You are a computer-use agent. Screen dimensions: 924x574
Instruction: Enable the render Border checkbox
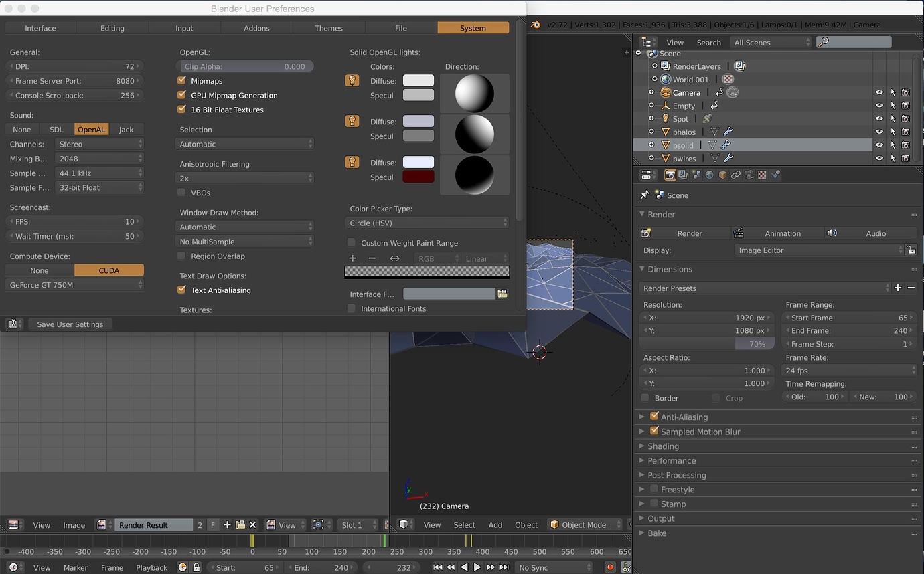tap(645, 398)
